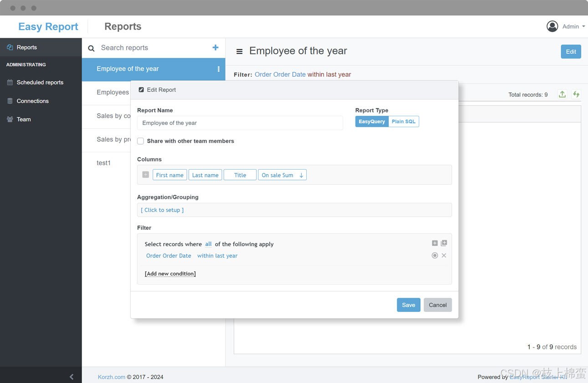Click the refresh data icon
The image size is (588, 383).
[x=576, y=94]
